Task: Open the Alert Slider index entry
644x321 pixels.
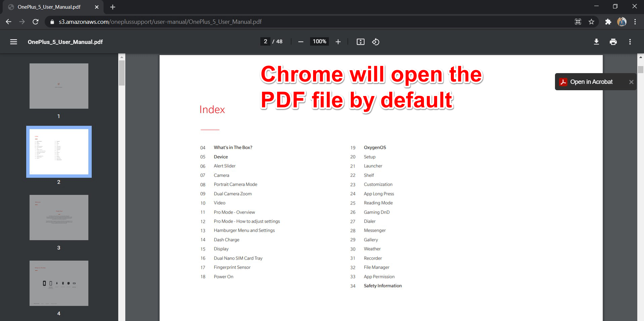Action: point(224,166)
